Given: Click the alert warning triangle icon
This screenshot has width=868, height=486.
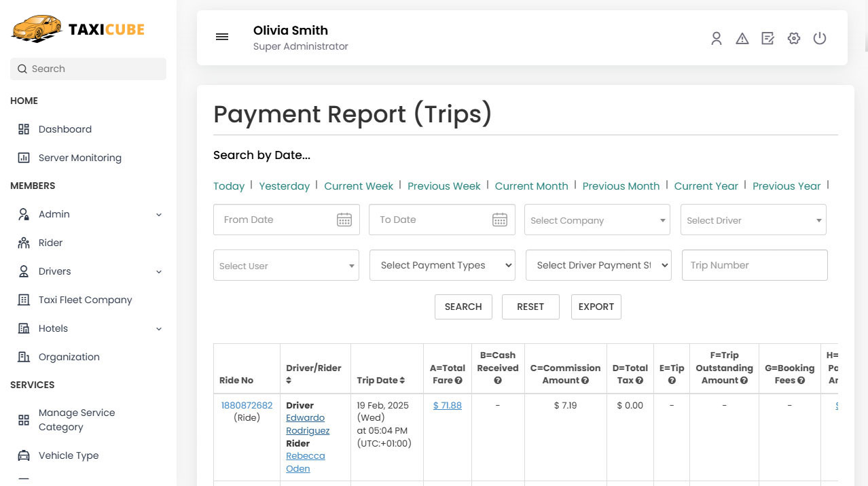Looking at the screenshot, I should point(742,39).
